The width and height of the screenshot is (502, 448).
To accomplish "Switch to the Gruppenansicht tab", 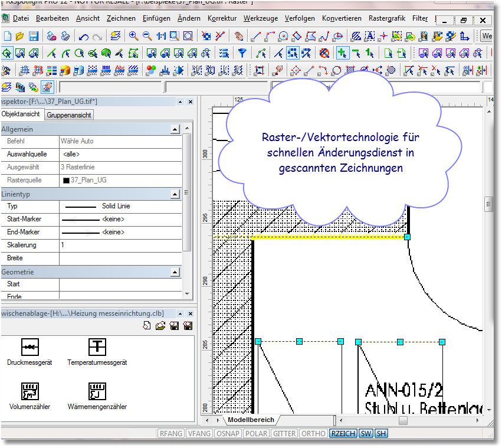I will click(x=69, y=115).
